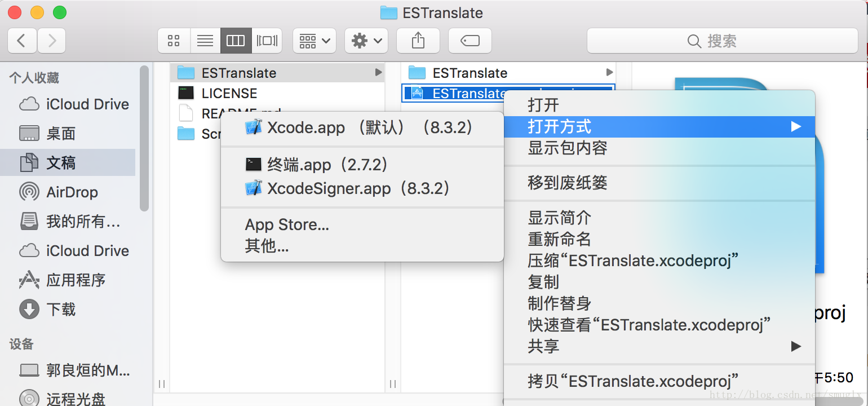868x406 pixels.
Task: Choose 移到废纸篓
Action: [659, 183]
